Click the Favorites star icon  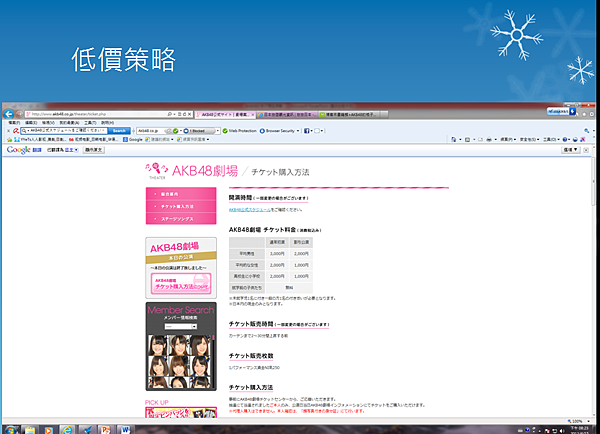coord(10,139)
